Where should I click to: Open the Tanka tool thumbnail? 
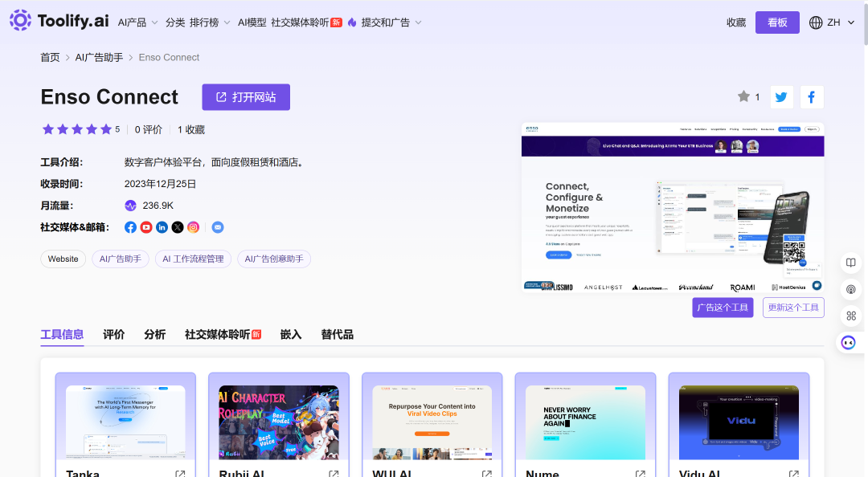125,422
